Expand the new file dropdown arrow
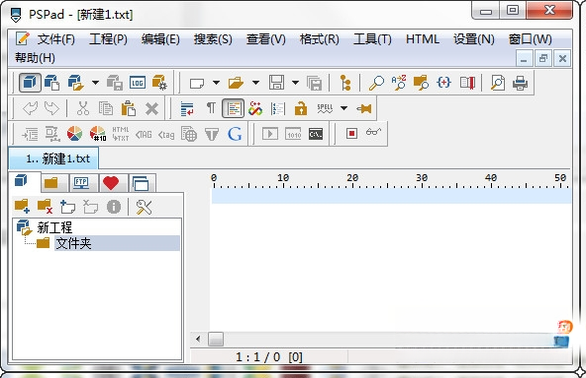586x378 pixels. tap(216, 83)
